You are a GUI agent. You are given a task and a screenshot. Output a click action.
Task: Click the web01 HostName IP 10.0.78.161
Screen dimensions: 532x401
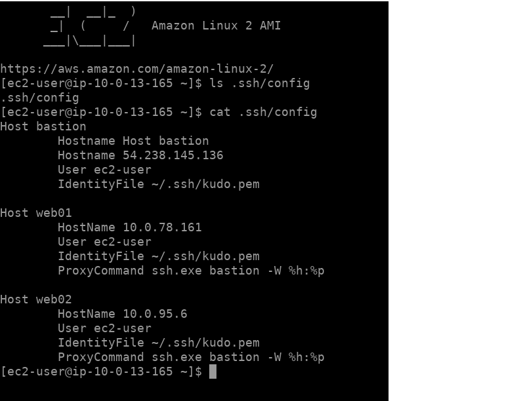point(162,227)
